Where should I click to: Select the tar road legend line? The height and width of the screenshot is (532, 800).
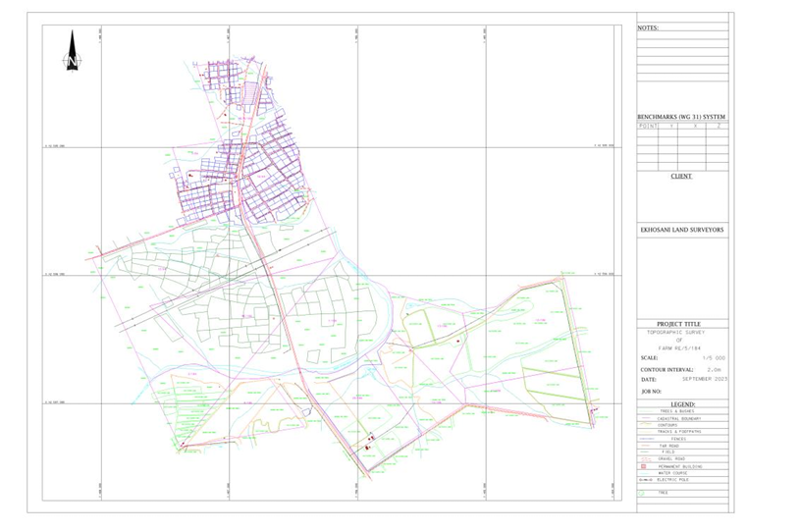coord(644,445)
